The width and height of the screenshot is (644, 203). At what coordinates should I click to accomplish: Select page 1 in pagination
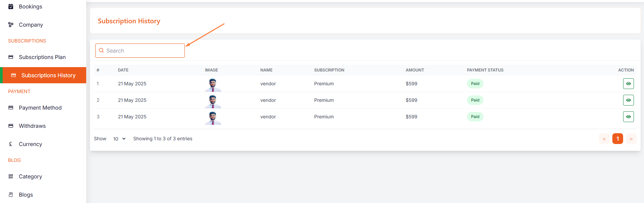(x=617, y=139)
